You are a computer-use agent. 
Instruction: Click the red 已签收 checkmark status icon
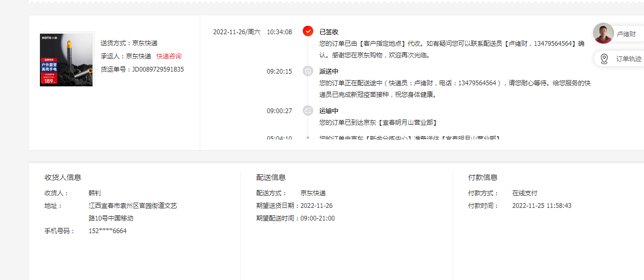tap(308, 32)
